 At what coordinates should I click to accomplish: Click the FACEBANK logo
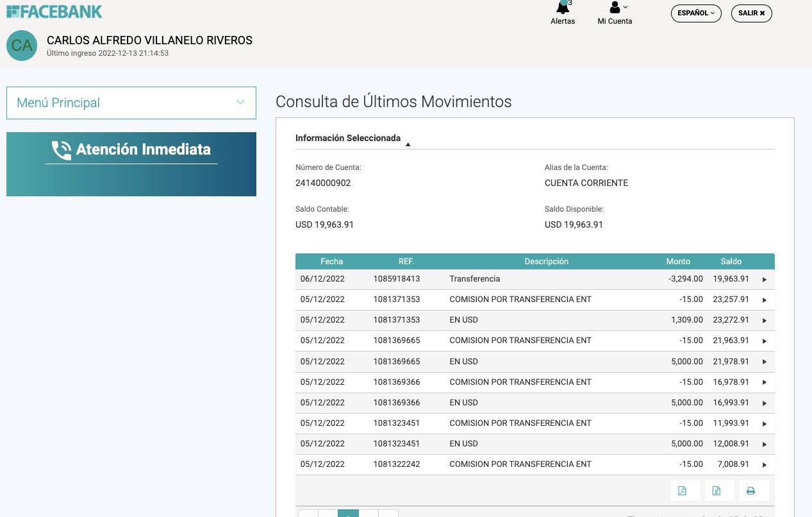54,12
